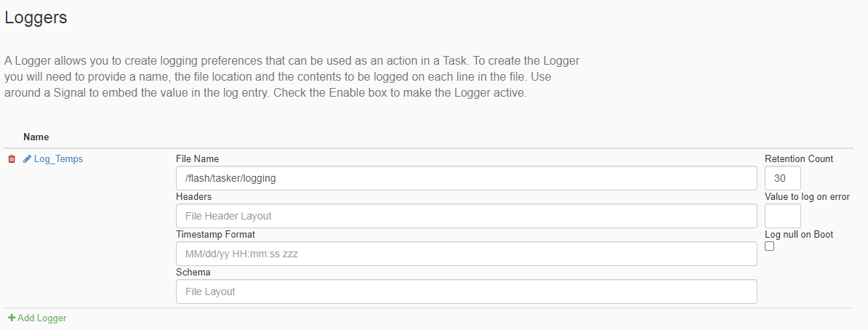Select the Add Logger link text
868x330 pixels.
point(42,318)
